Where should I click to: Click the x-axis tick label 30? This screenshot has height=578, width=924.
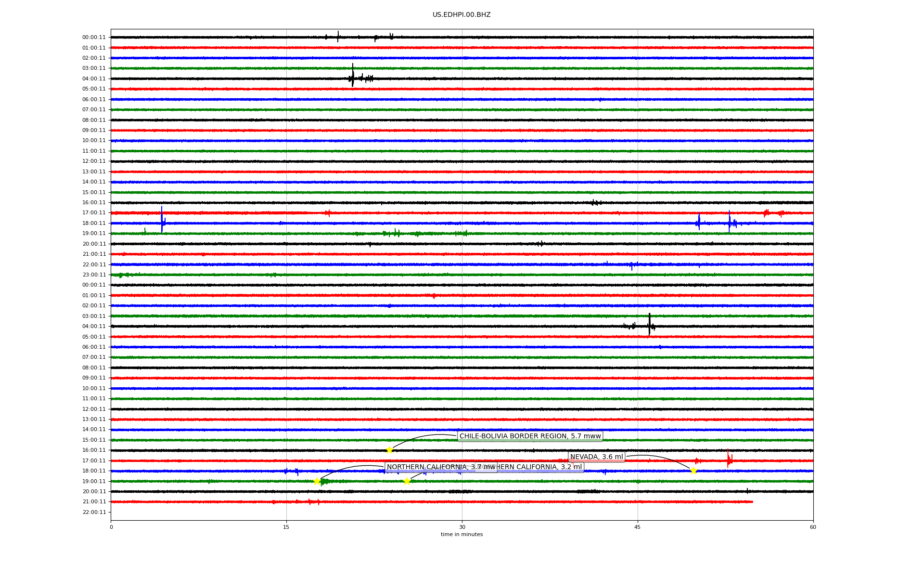coord(462,527)
